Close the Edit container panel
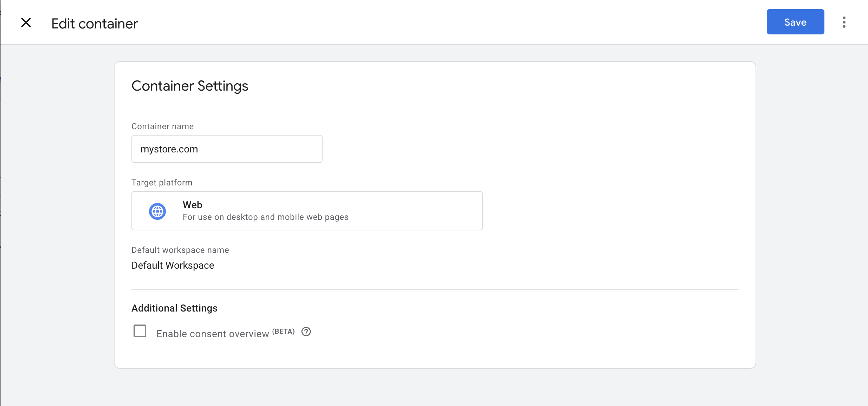The width and height of the screenshot is (868, 406). pyautogui.click(x=26, y=23)
